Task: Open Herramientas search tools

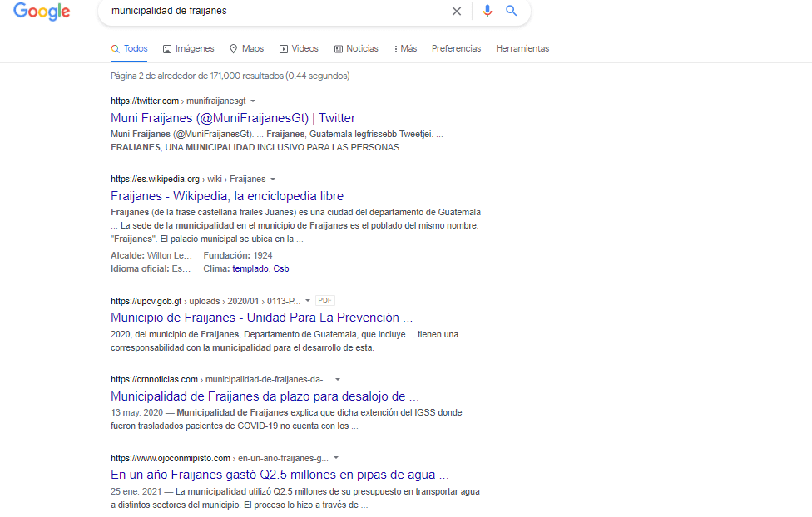Action: click(522, 48)
